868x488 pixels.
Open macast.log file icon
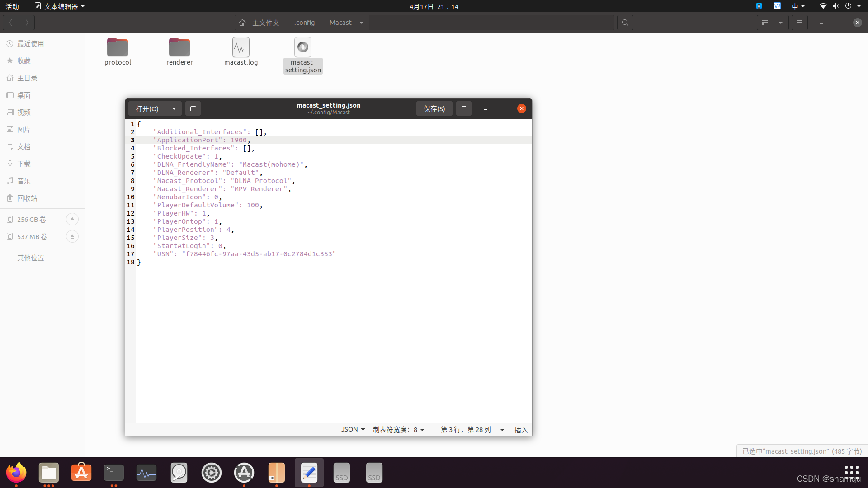point(241,48)
